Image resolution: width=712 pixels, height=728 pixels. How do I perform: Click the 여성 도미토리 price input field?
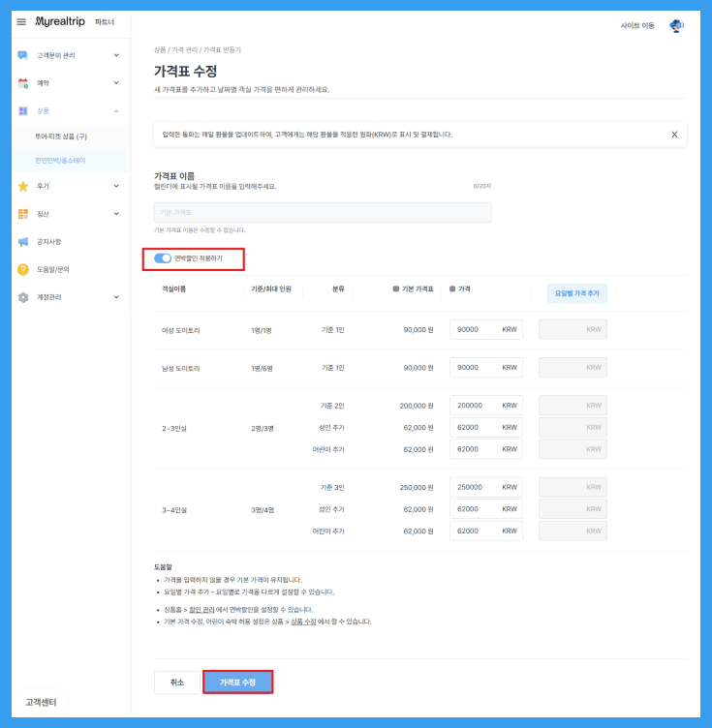[475, 329]
